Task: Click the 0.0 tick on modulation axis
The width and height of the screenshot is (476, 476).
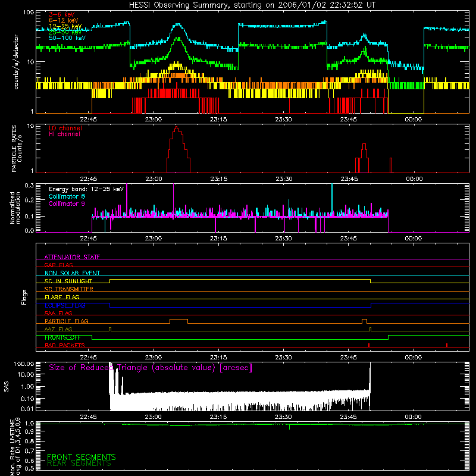Action: pyautogui.click(x=29, y=230)
